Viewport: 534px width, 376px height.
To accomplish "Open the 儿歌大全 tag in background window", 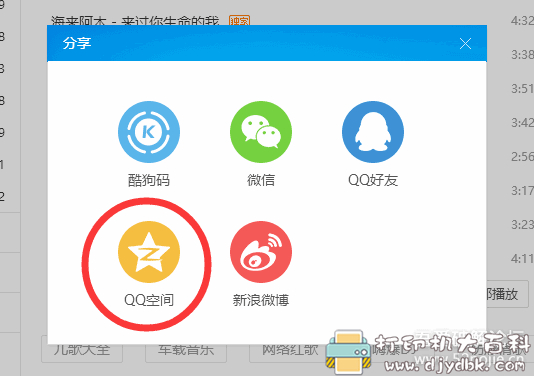I will point(82,350).
